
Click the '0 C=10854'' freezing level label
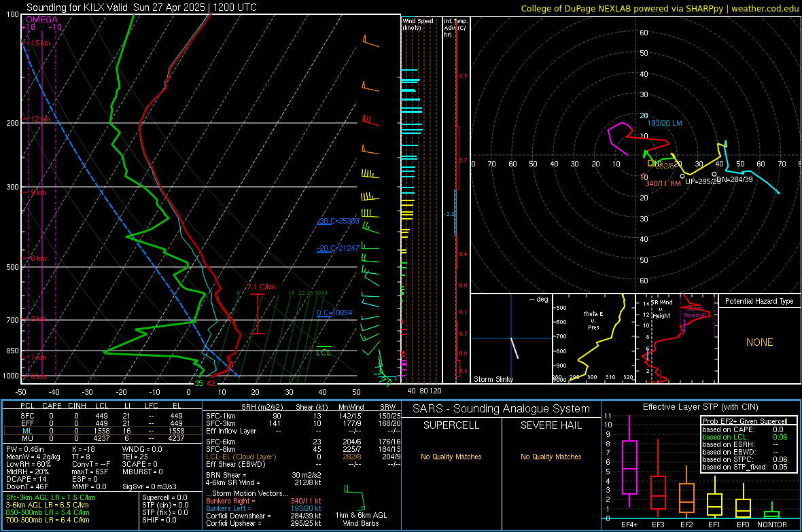pyautogui.click(x=335, y=313)
